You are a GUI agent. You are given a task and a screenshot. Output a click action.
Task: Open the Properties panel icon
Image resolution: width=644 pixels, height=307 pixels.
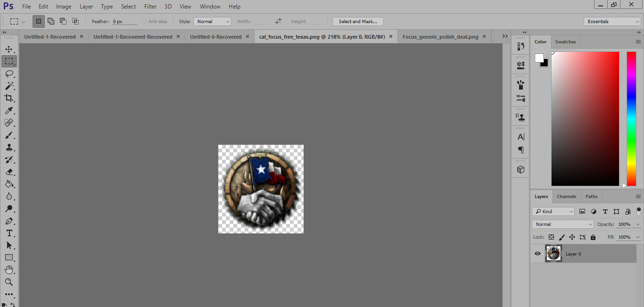click(521, 65)
